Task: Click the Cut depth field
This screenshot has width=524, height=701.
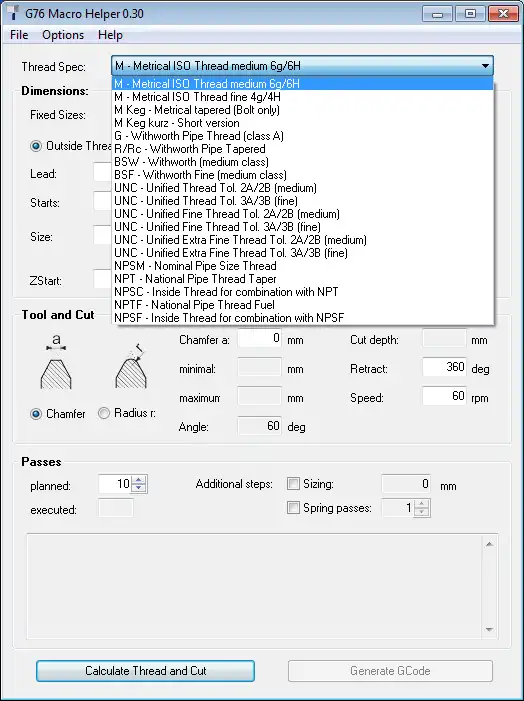Action: [x=444, y=338]
